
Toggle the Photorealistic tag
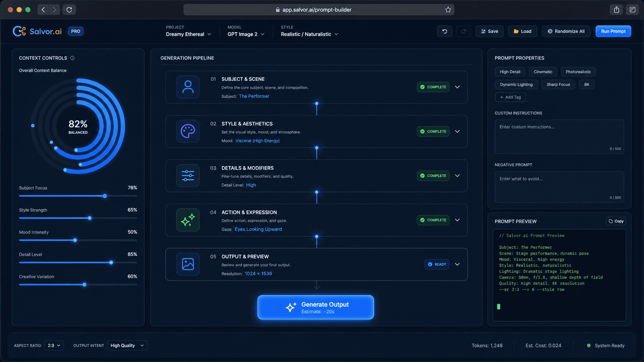tap(578, 72)
